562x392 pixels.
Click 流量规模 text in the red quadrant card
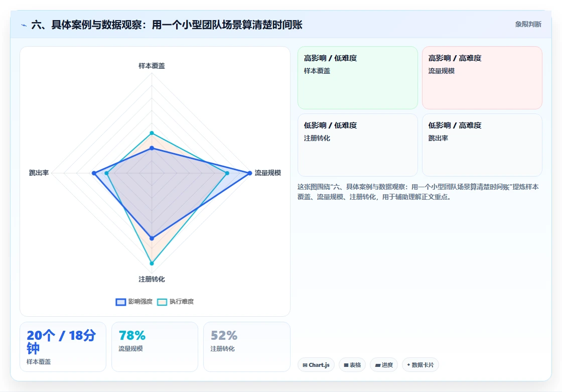[x=441, y=71]
